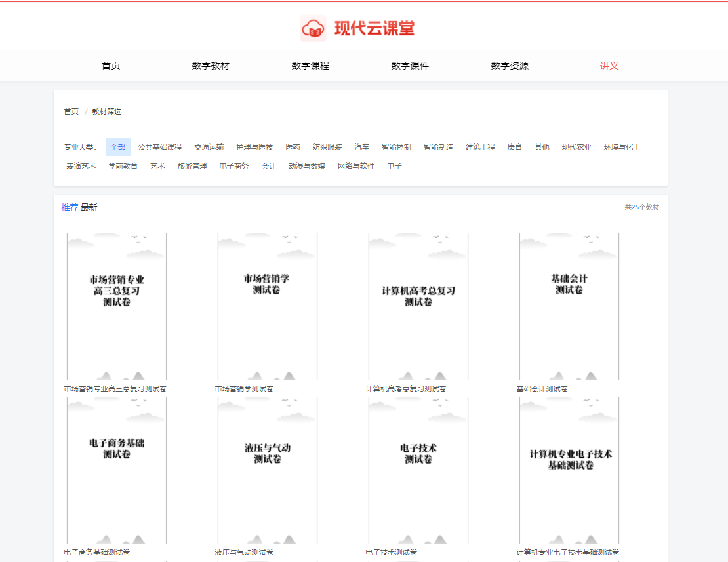This screenshot has height=562, width=728.
Task: Choose the 电子商务 category filter
Action: coord(234,166)
